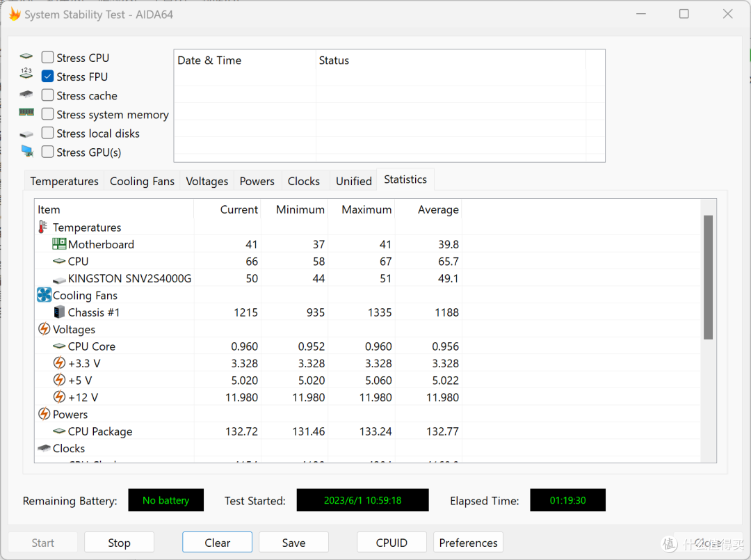
Task: Click the disabled Start button
Action: click(43, 543)
